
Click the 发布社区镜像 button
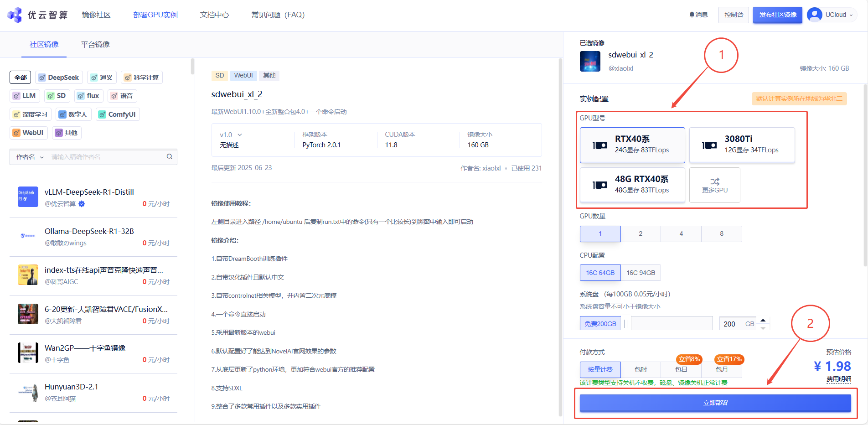pyautogui.click(x=778, y=15)
